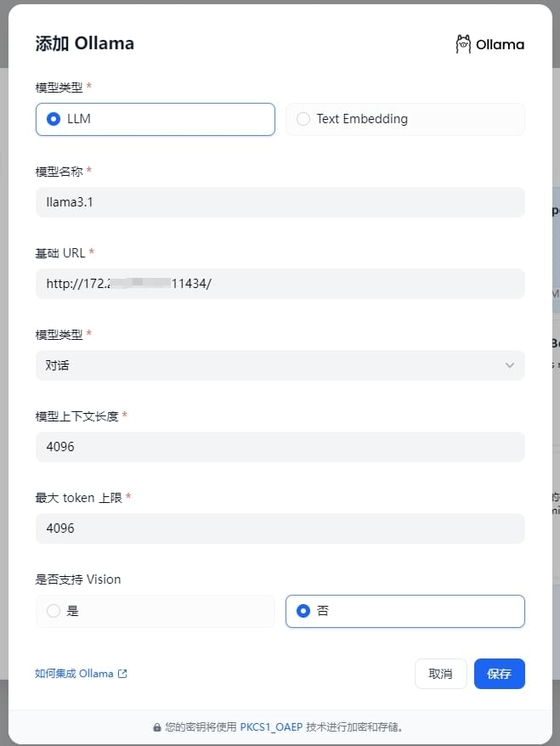Choose the Text Embedding radio option
Image resolution: width=560 pixels, height=746 pixels.
click(x=303, y=119)
